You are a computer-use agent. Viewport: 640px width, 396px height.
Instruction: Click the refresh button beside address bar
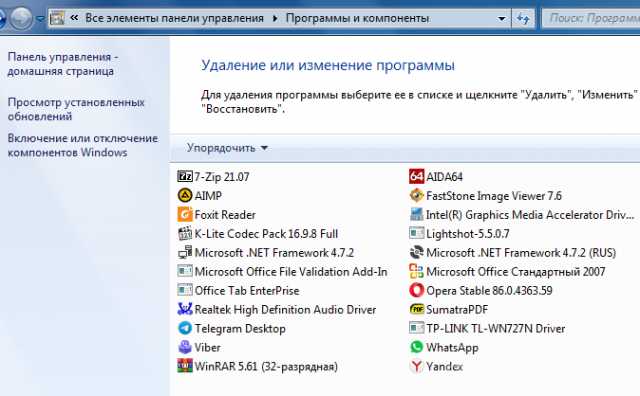click(x=523, y=18)
